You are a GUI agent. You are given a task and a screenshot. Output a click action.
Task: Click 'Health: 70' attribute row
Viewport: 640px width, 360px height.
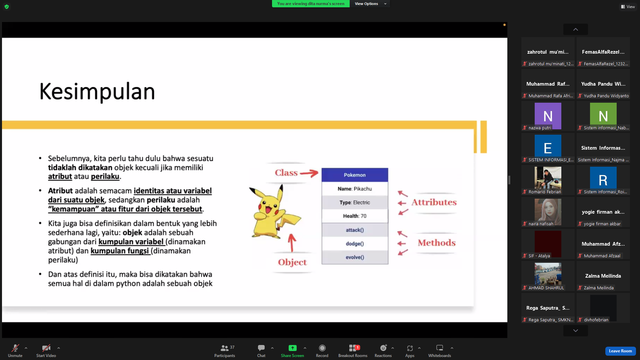[x=355, y=216]
